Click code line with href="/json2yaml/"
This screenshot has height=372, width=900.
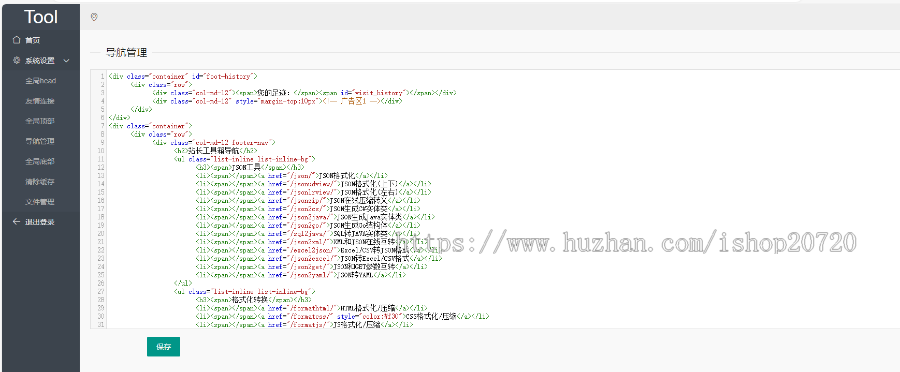pyautogui.click(x=301, y=275)
